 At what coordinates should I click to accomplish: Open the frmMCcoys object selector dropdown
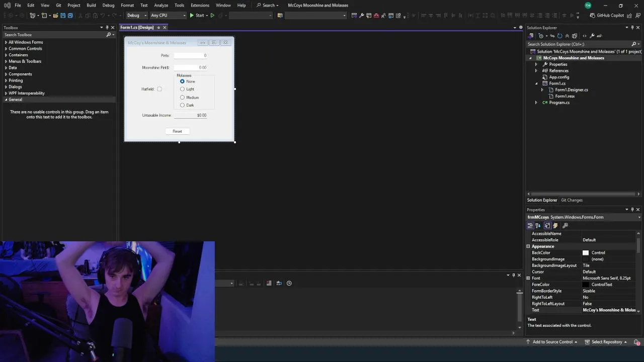pyautogui.click(x=639, y=217)
